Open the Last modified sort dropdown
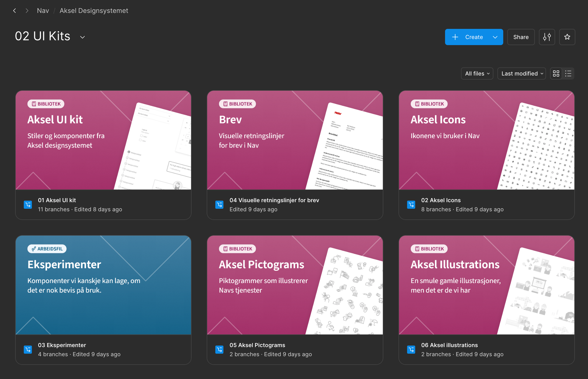Image resolution: width=588 pixels, height=379 pixels. coord(521,73)
